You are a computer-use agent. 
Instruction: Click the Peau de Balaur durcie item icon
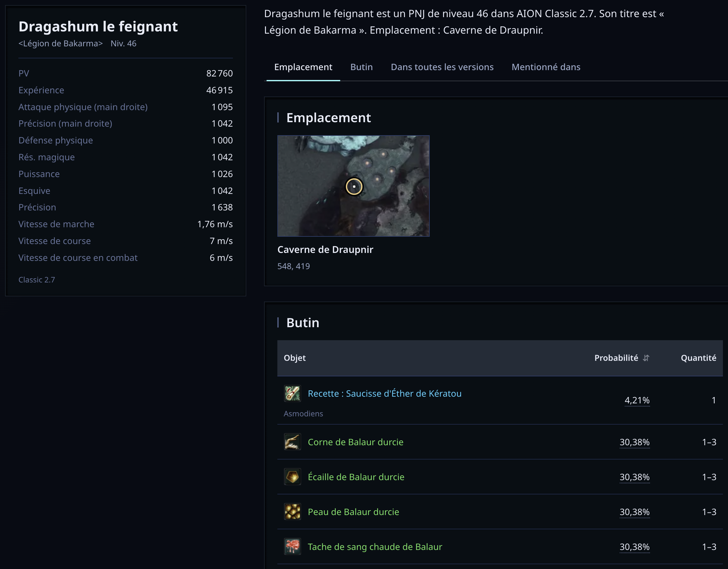[x=292, y=512]
